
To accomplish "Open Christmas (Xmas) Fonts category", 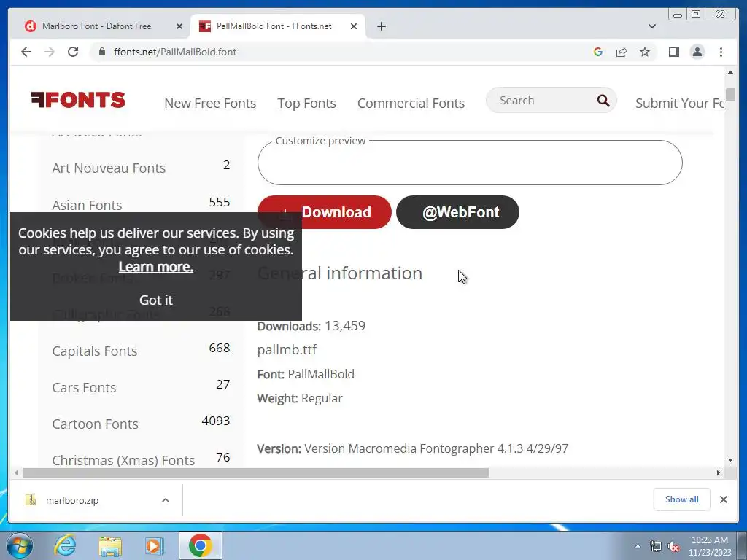I will (123, 461).
